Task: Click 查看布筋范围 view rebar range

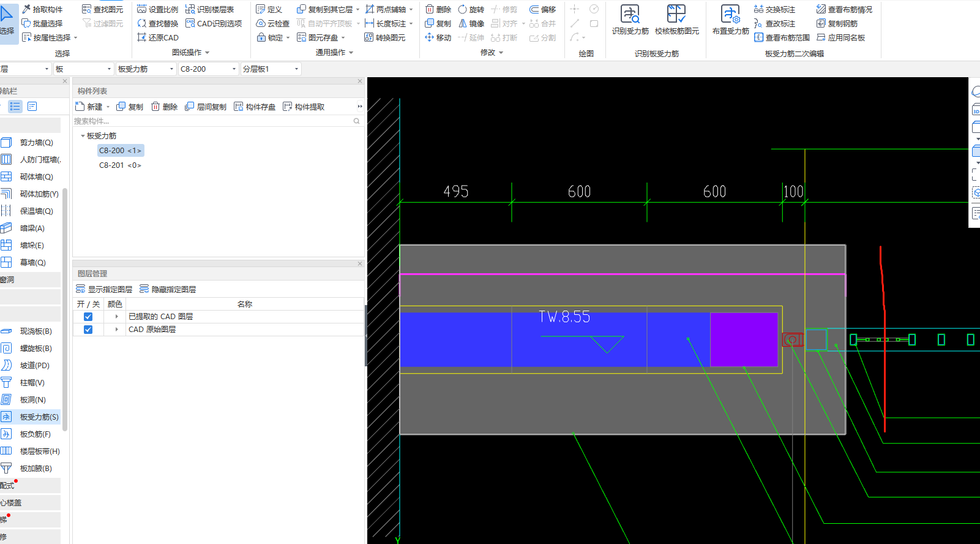Action: click(782, 37)
